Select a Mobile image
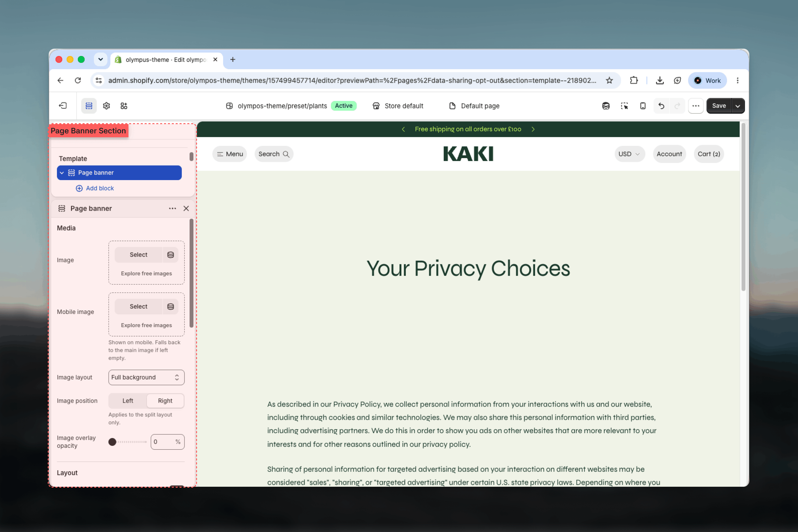 [x=138, y=307]
